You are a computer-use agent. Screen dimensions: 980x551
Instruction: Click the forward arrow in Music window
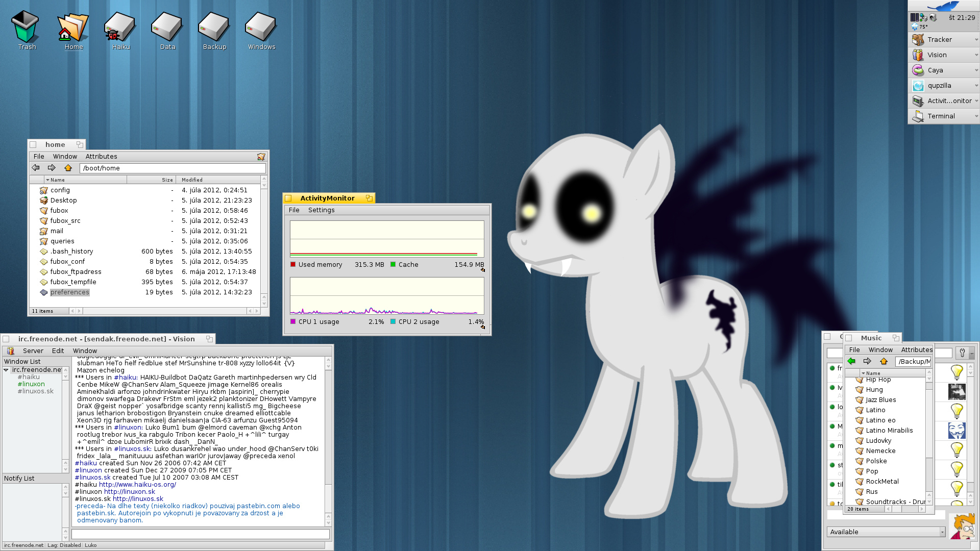(x=867, y=361)
